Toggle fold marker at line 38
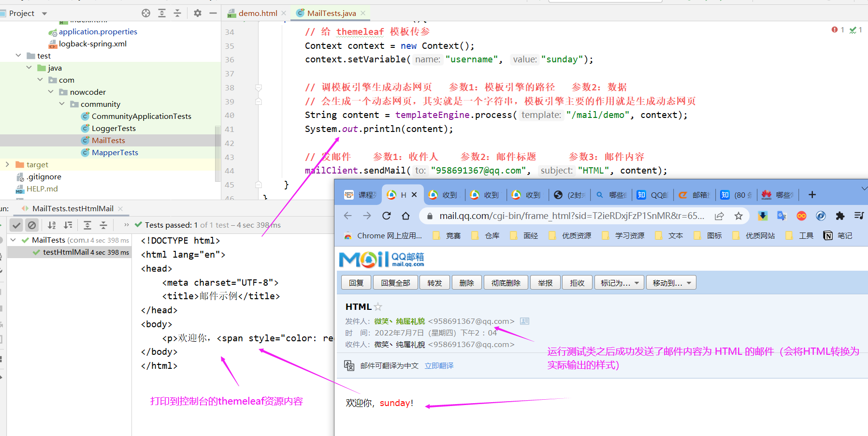Image resolution: width=868 pixels, height=436 pixels. [x=259, y=87]
